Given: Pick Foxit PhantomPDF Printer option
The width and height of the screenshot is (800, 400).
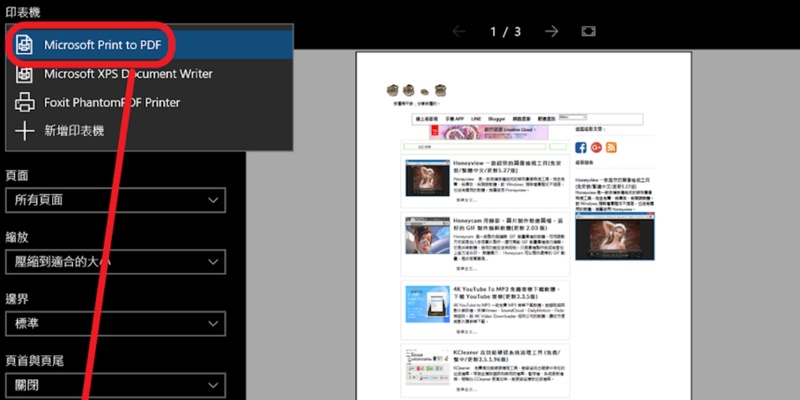Looking at the screenshot, I should click(x=149, y=103).
